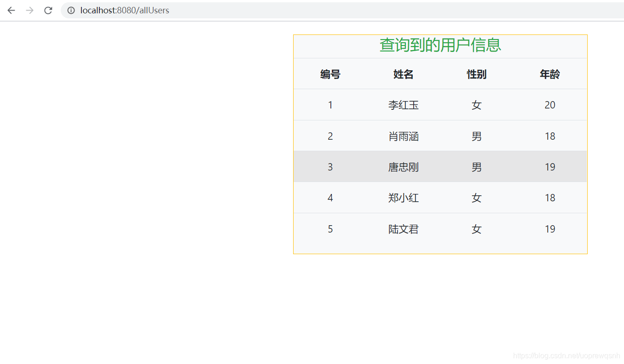Screen dimensions: 624x364
Task: Click the age 20 in 李红玉's row
Action: [550, 105]
